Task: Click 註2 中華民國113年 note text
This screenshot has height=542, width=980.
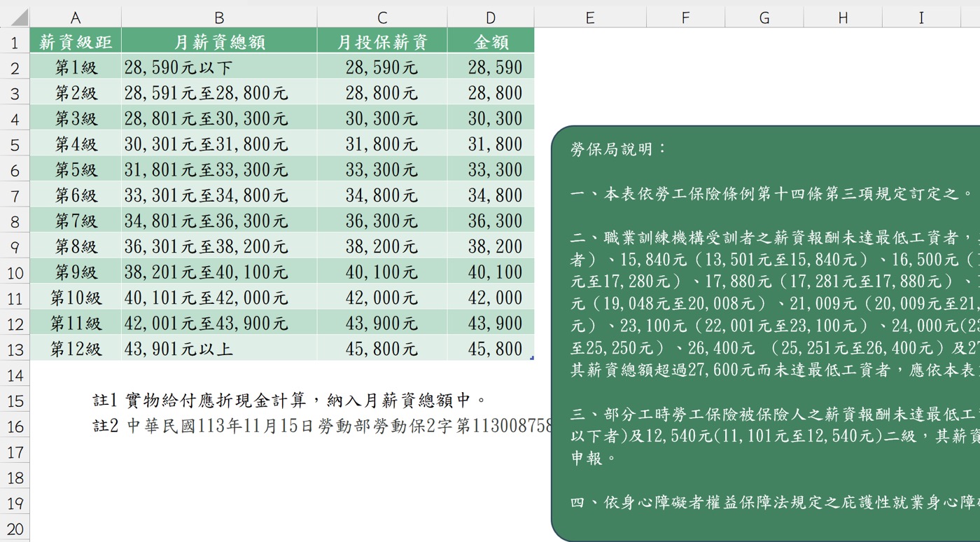Action: click(x=322, y=426)
